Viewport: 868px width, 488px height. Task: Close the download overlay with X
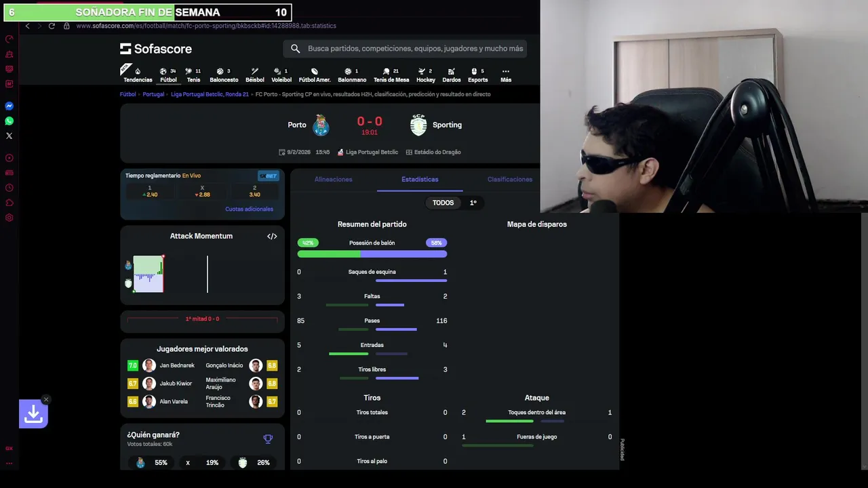(x=45, y=400)
